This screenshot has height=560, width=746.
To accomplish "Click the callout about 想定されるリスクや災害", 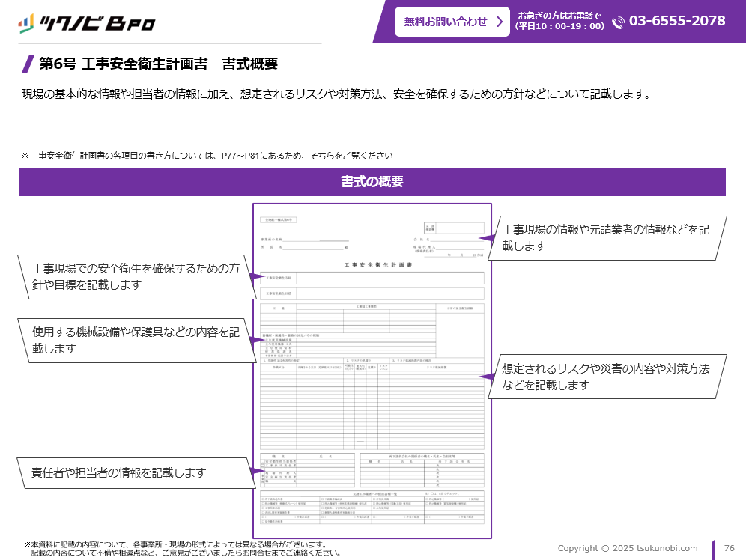I will point(607,377).
